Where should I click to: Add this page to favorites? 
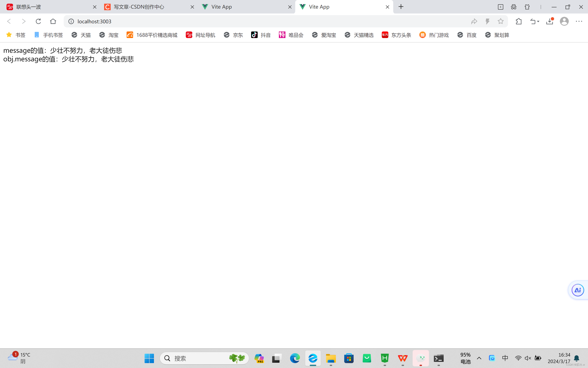click(501, 21)
